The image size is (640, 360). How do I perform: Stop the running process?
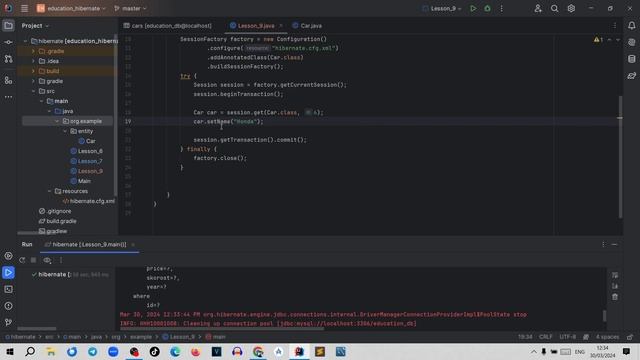33,260
